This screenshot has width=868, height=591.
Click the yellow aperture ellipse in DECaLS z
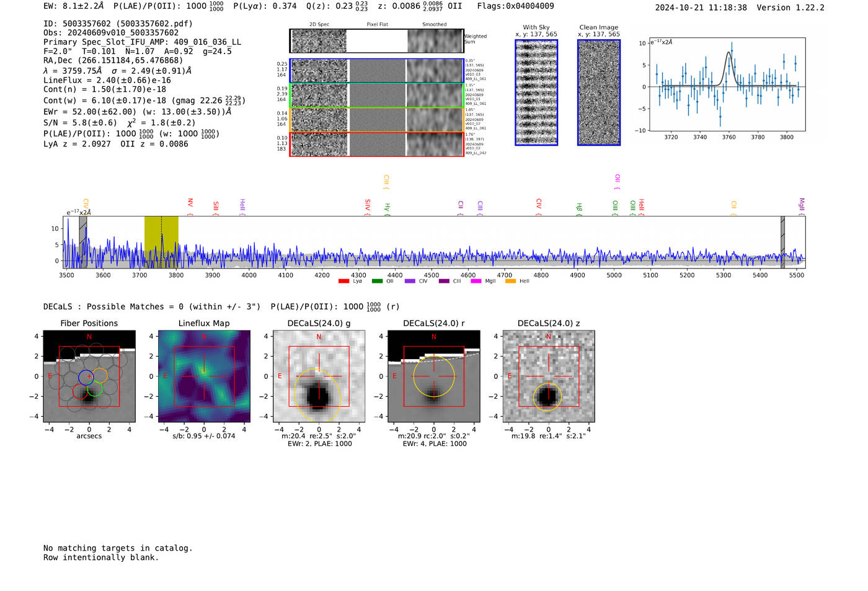547,397
